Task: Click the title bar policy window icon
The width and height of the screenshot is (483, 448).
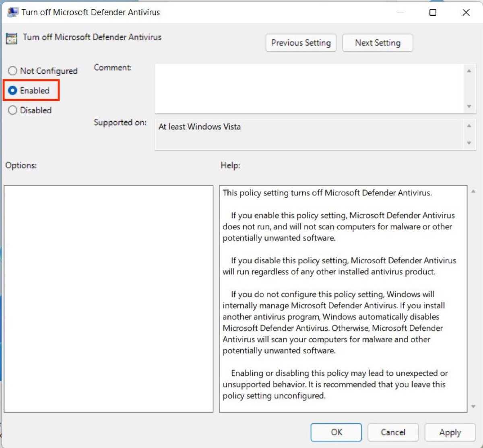Action: (12, 12)
